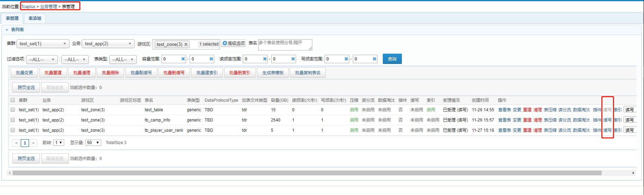
Task: Expand the 业务 dropdown showing test_app(2)
Action: coord(108,44)
